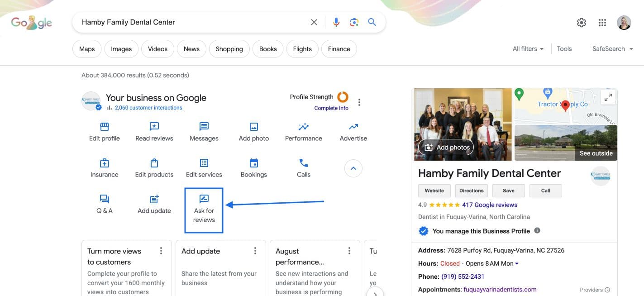Viewport: 644px width, 296px height.
Task: Click the Providers info label
Action: (595, 290)
